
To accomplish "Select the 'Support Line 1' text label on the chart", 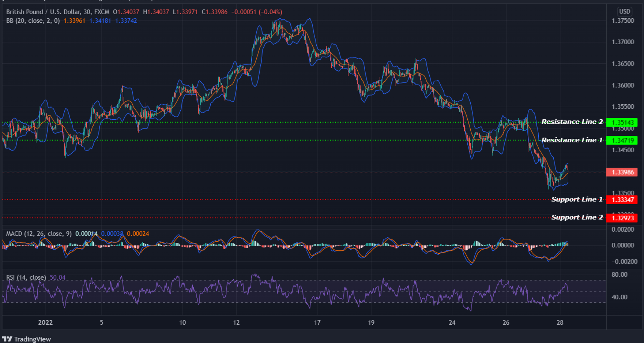I will click(576, 200).
